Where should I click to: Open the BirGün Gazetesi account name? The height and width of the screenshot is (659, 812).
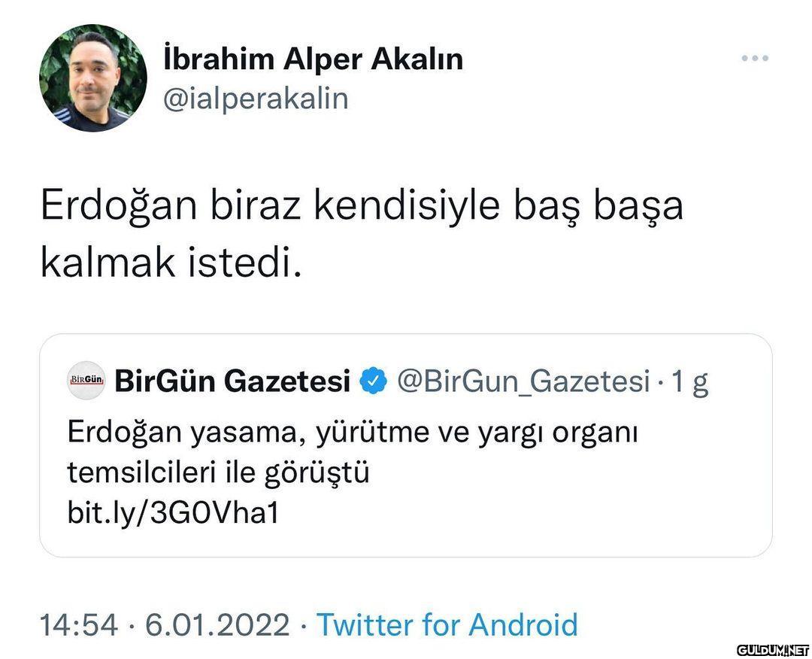click(x=232, y=382)
